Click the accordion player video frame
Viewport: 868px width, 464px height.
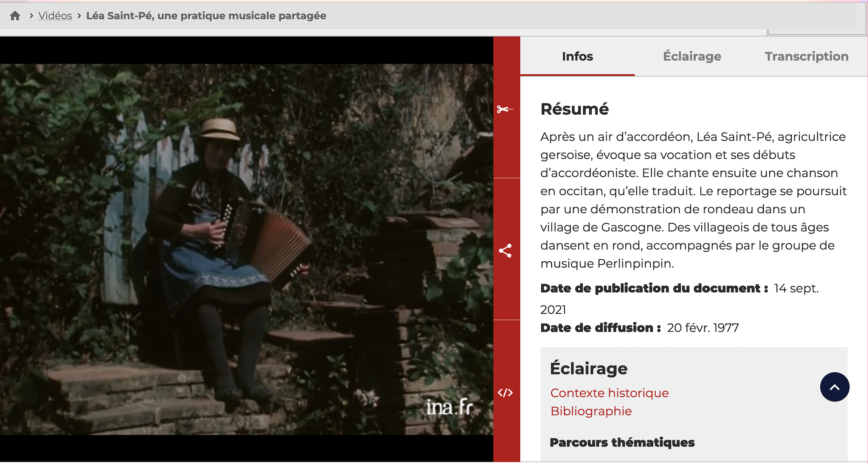(x=246, y=249)
